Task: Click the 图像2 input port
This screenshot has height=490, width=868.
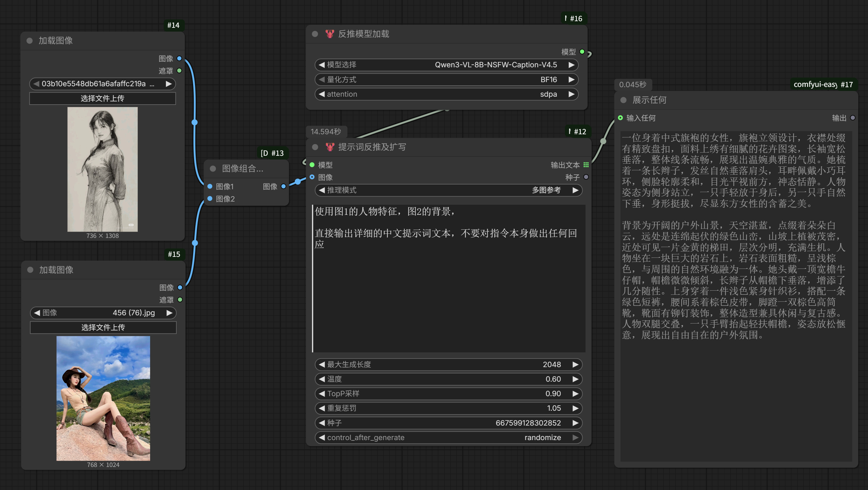Action: 210,199
